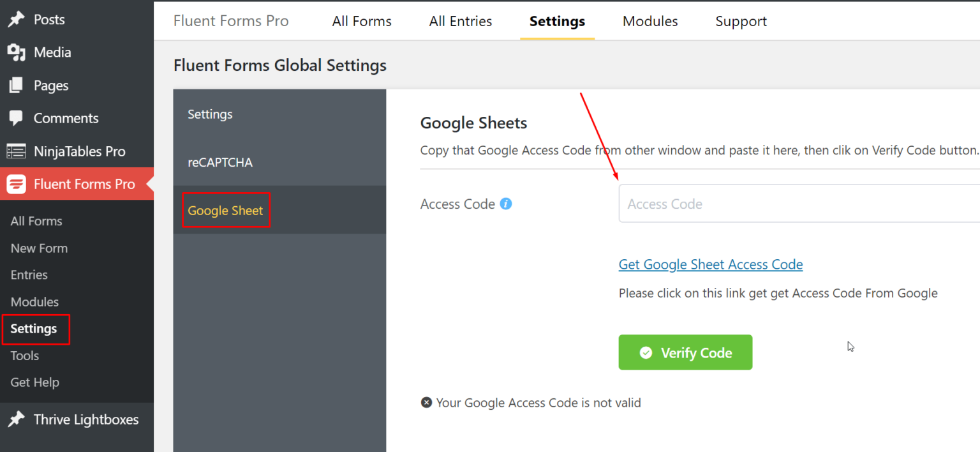Click inside the Access Code field
Screen dimensions: 980x452
(x=766, y=203)
